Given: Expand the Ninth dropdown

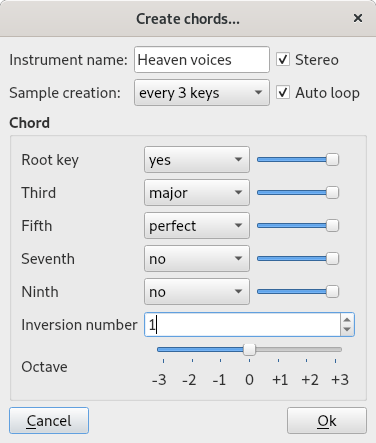Looking at the screenshot, I should tap(197, 292).
